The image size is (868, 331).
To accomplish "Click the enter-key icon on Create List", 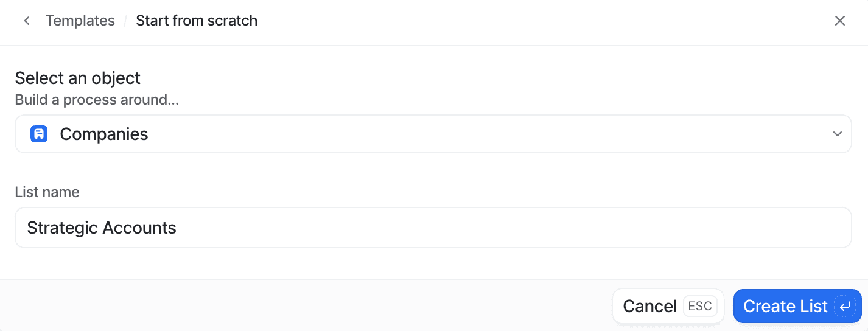I will (845, 307).
